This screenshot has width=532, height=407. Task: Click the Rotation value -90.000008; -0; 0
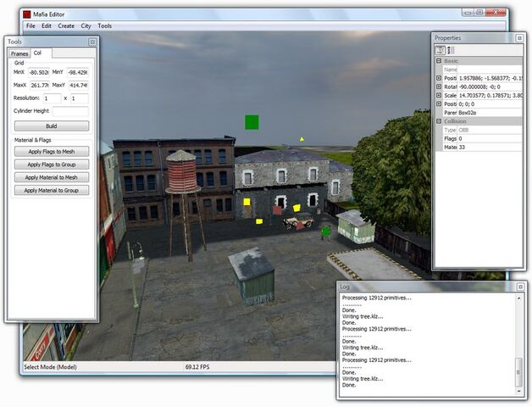490,86
